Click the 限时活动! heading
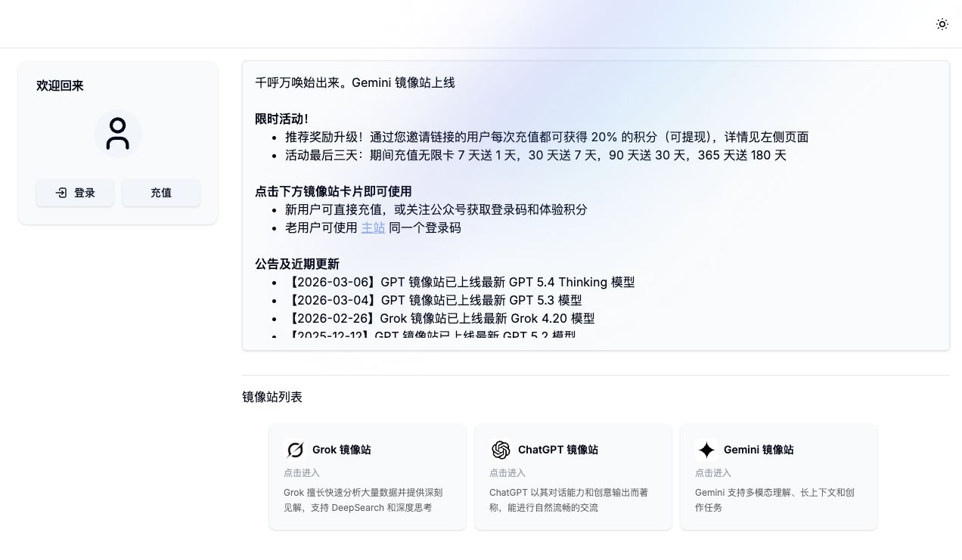This screenshot has height=560, width=962. [x=281, y=119]
